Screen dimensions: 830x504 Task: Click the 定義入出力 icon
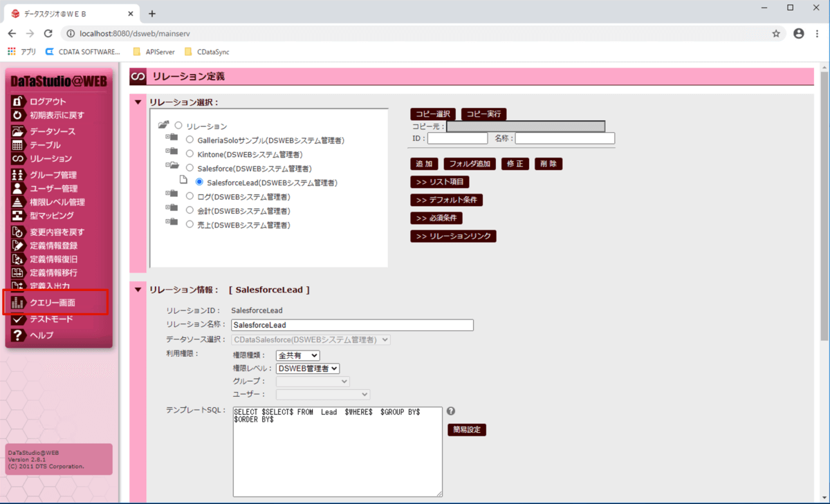coord(18,285)
